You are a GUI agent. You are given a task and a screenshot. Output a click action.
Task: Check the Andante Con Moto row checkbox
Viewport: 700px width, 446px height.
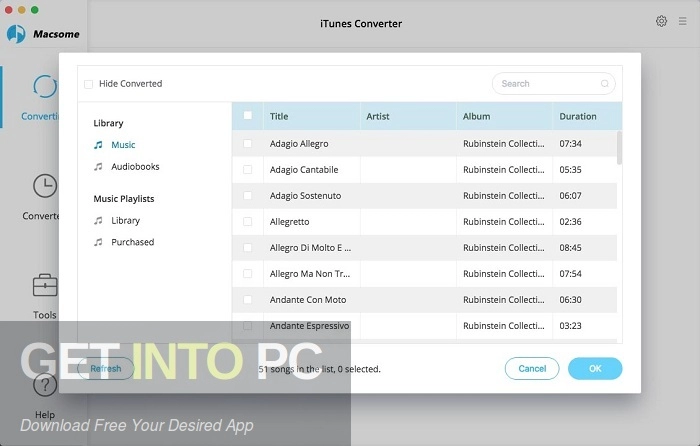(247, 300)
